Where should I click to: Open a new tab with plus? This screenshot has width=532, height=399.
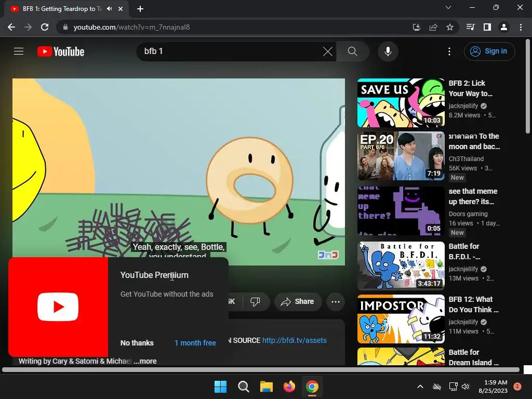pyautogui.click(x=140, y=9)
